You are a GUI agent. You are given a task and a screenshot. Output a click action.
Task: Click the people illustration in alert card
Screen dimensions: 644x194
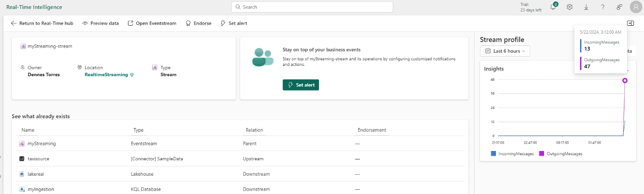point(262,57)
